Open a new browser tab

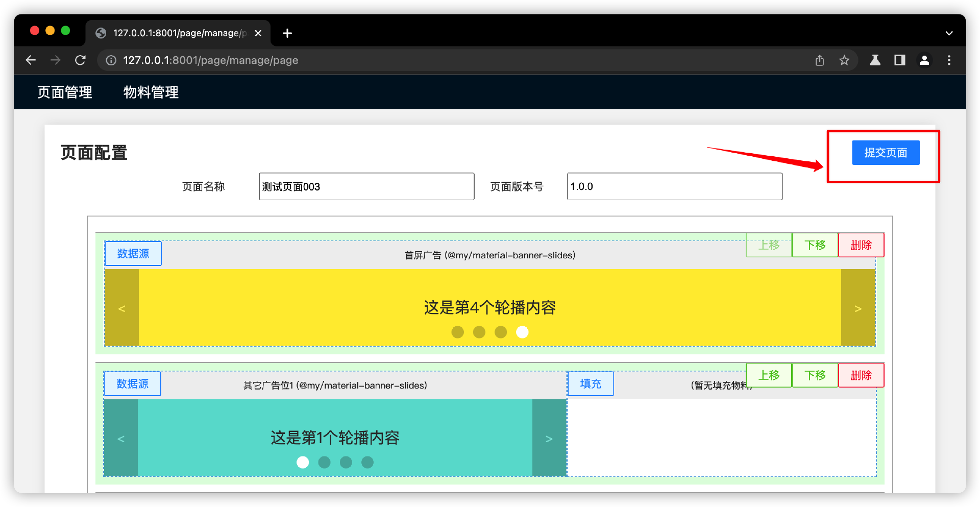click(x=287, y=33)
